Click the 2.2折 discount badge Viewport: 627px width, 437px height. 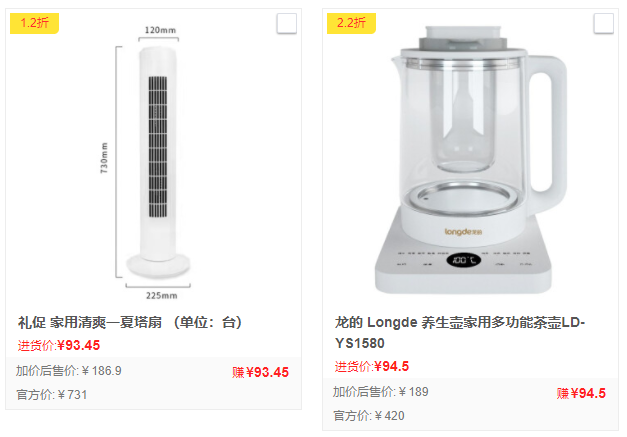[351, 23]
